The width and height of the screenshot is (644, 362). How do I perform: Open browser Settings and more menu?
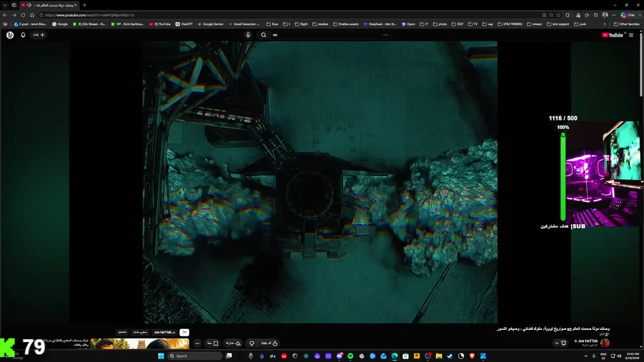click(614, 15)
